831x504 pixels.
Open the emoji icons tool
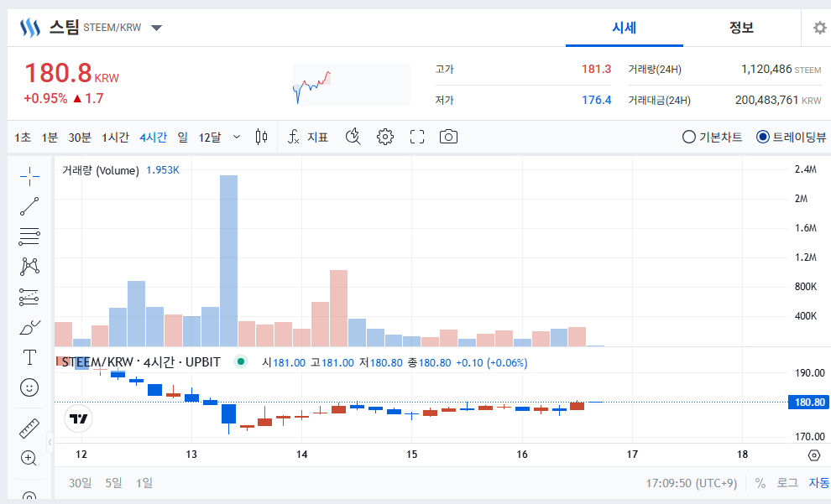tap(29, 387)
